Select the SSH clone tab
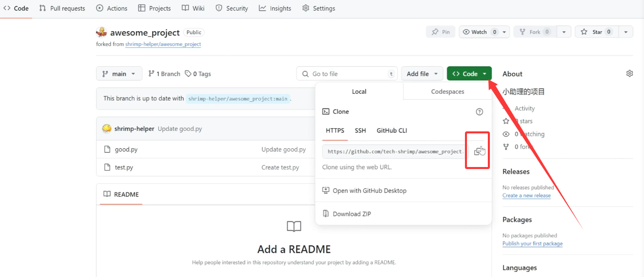 point(360,131)
